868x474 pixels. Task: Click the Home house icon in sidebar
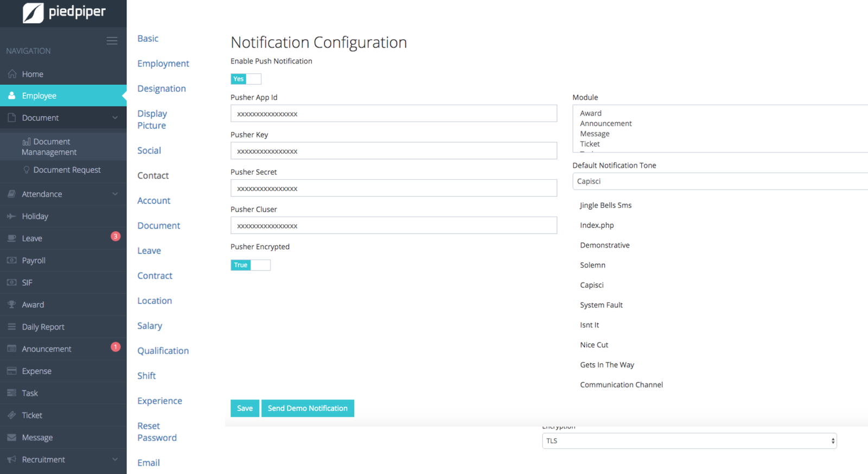(12, 74)
